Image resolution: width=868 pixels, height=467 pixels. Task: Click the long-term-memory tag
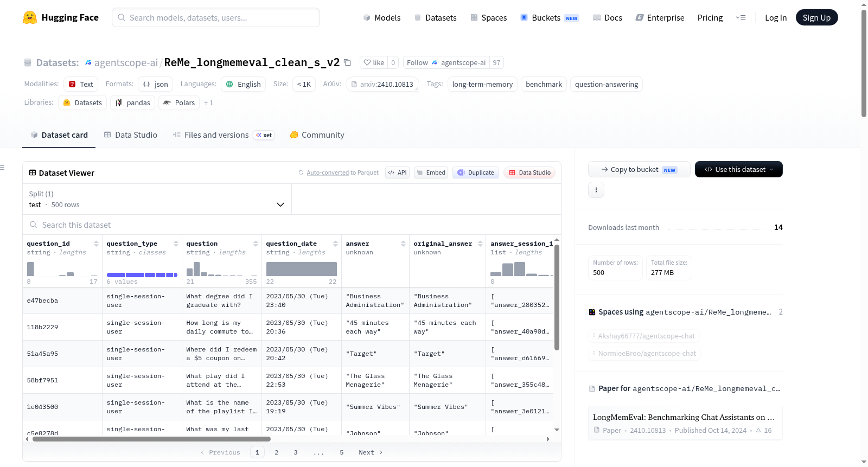pos(482,84)
